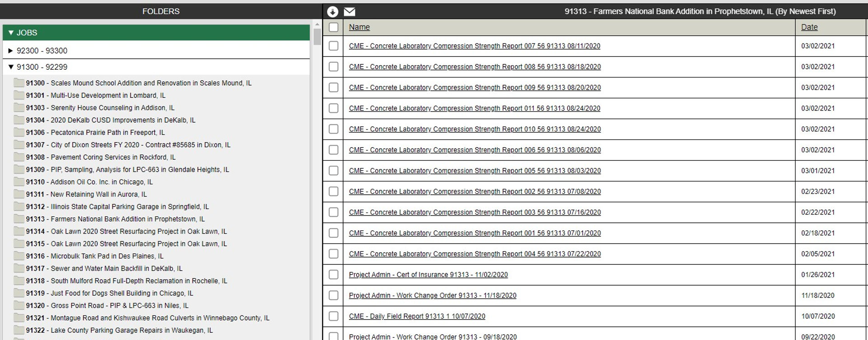
Task: Click the folders panel scroll-up arrow
Action: coord(317,24)
